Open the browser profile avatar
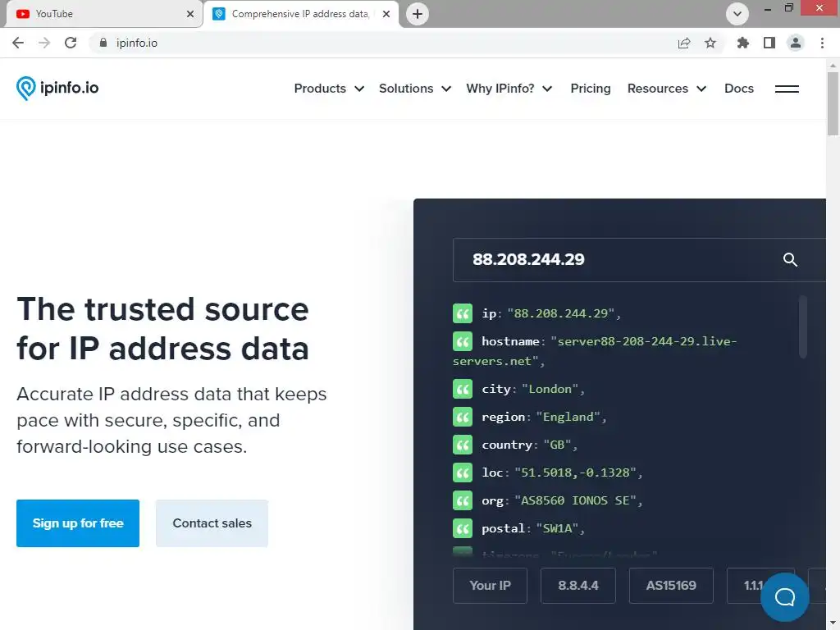Image resolution: width=840 pixels, height=630 pixels. (x=796, y=43)
